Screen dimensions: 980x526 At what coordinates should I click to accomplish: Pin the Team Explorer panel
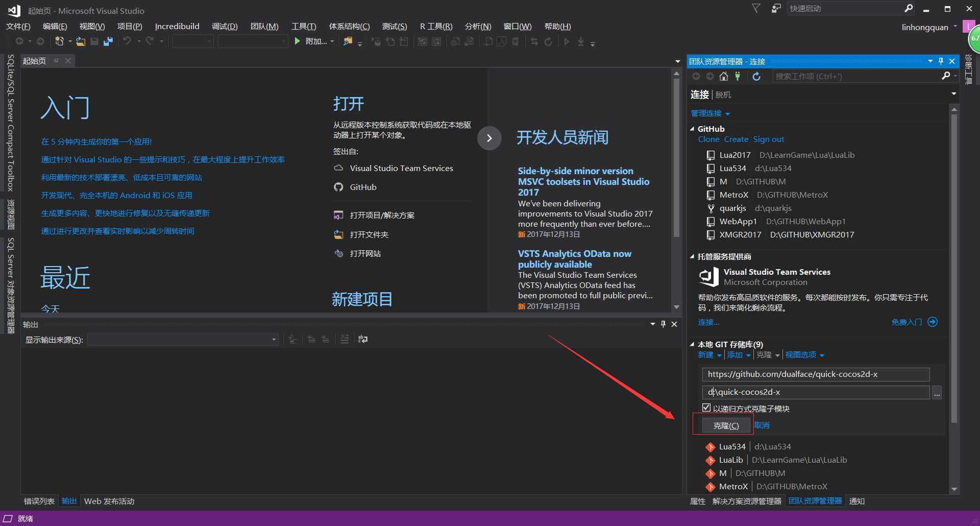[941, 61]
